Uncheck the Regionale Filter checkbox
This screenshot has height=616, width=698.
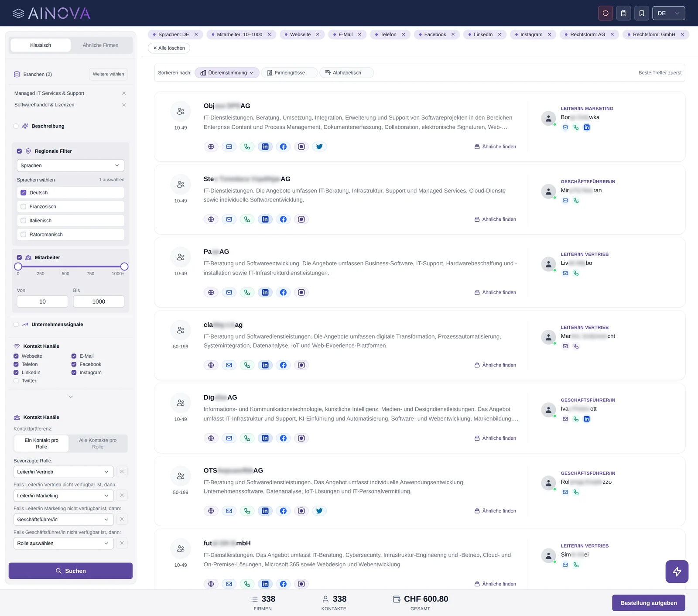[19, 151]
